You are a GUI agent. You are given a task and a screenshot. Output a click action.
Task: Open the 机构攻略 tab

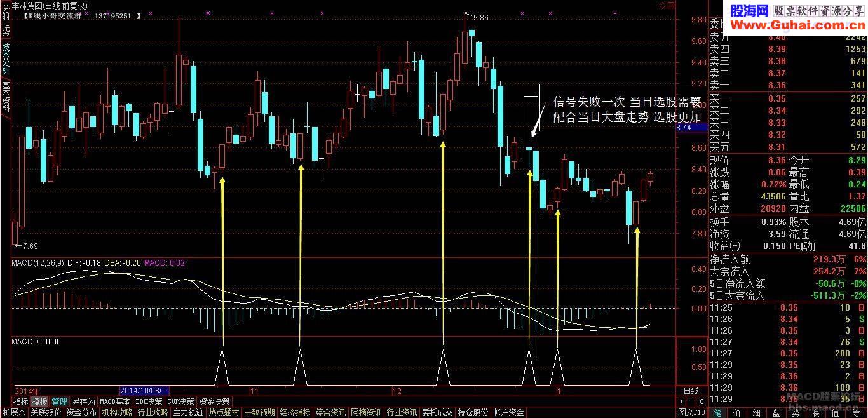coord(117,412)
